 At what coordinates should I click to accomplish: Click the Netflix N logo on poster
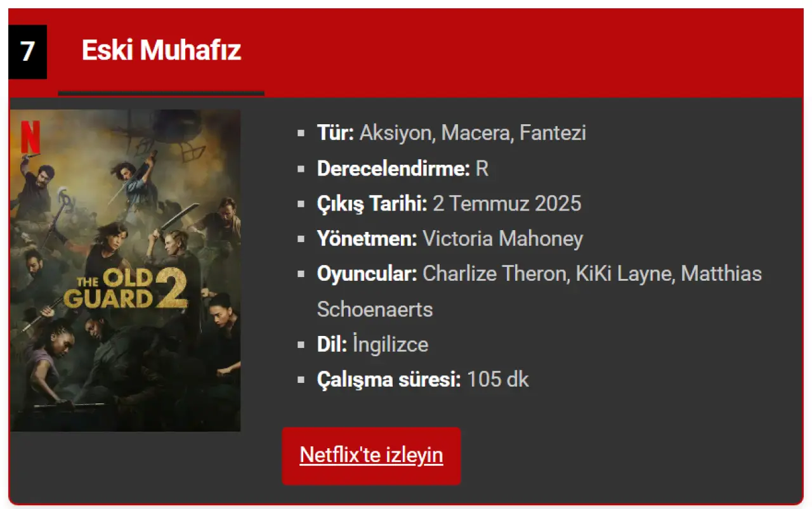coord(30,137)
